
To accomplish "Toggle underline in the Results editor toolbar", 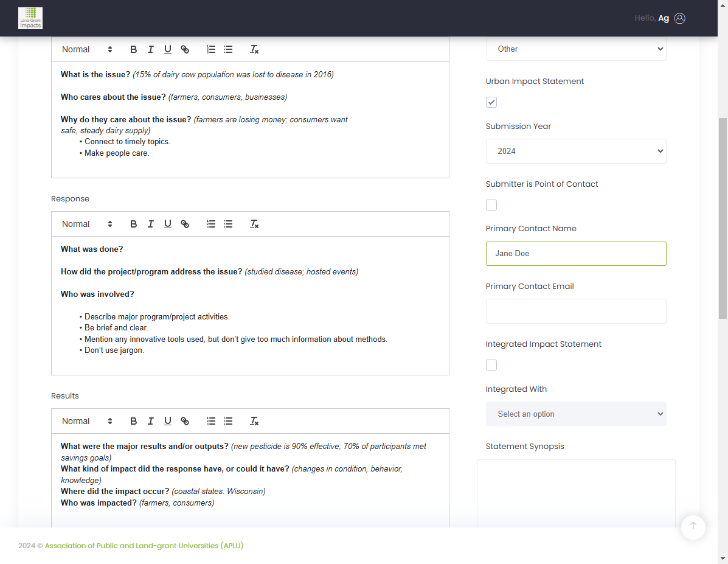I will (x=168, y=421).
